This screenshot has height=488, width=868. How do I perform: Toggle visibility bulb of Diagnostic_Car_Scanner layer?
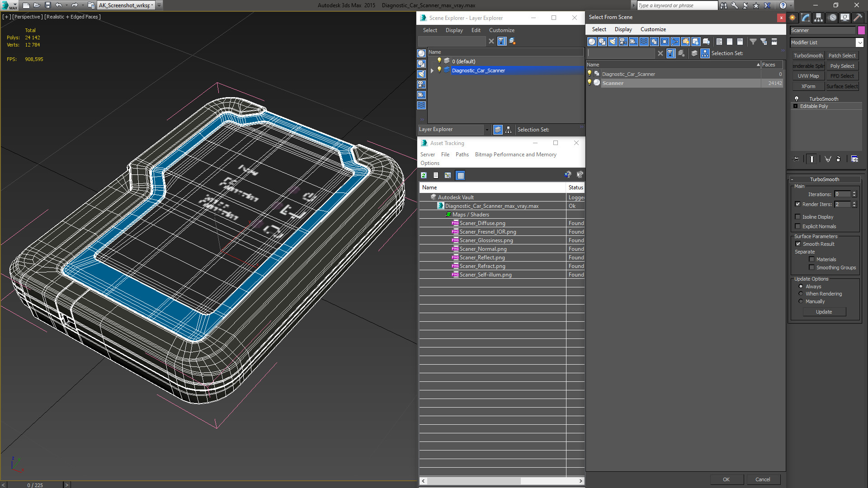coord(439,70)
